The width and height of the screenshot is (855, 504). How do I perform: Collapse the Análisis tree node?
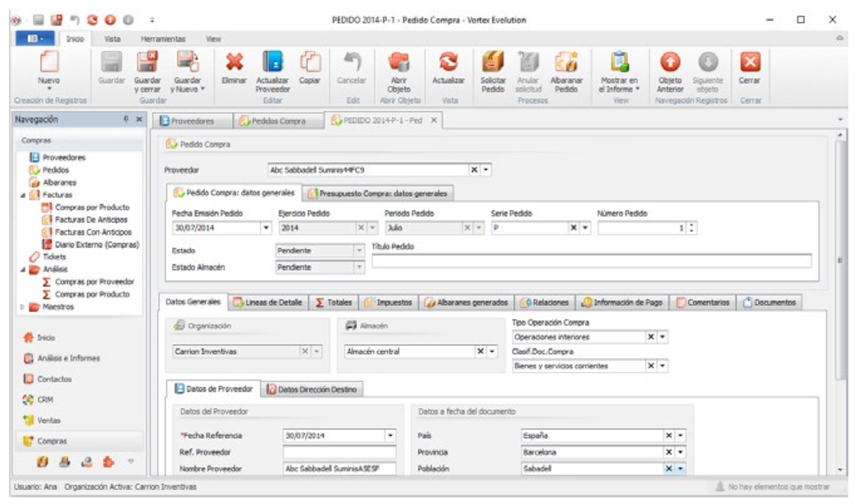click(23, 270)
